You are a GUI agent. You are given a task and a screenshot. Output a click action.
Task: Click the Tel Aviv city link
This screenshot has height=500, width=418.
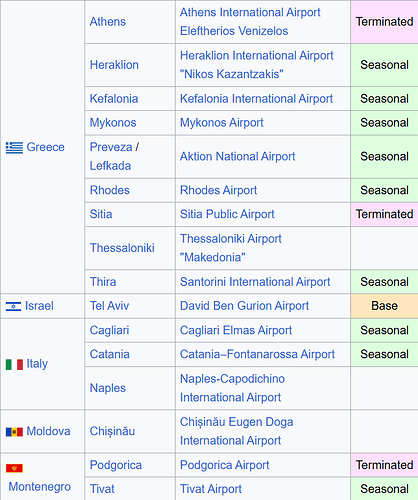109,306
